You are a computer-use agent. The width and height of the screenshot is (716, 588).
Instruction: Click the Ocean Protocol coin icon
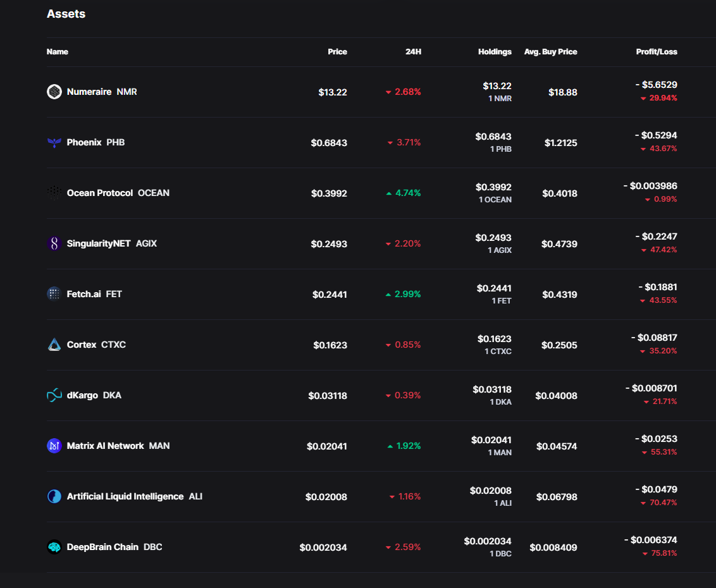tap(54, 193)
